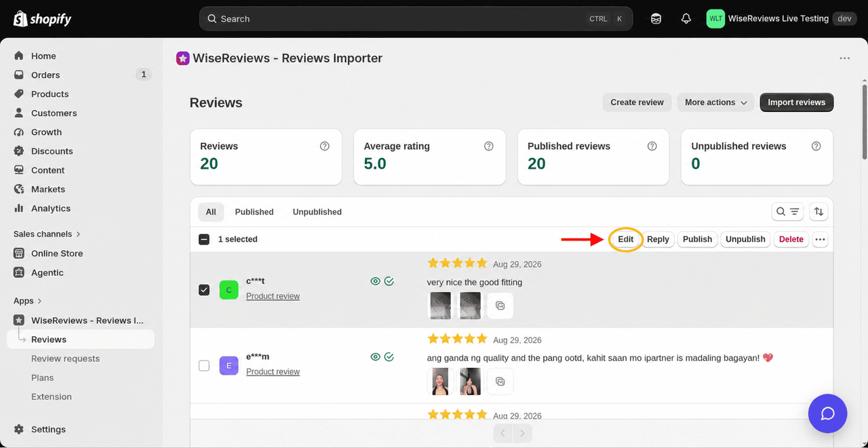Toggle visibility eye for c***t review

click(375, 281)
